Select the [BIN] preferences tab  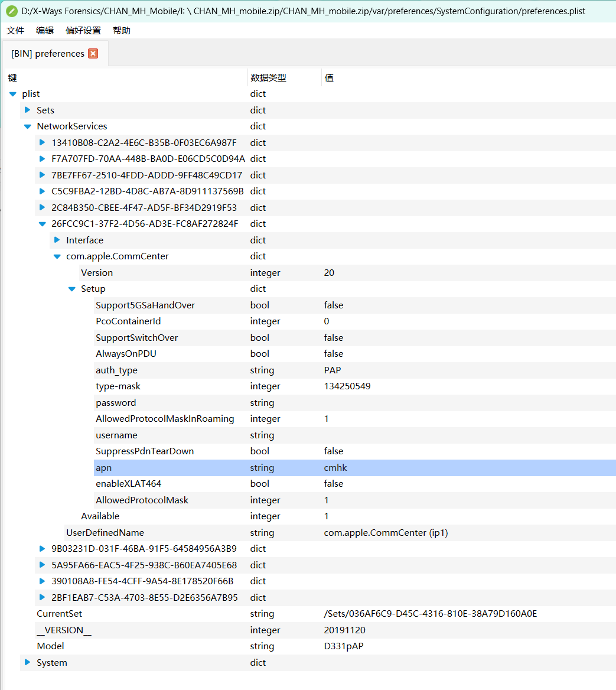tap(48, 54)
